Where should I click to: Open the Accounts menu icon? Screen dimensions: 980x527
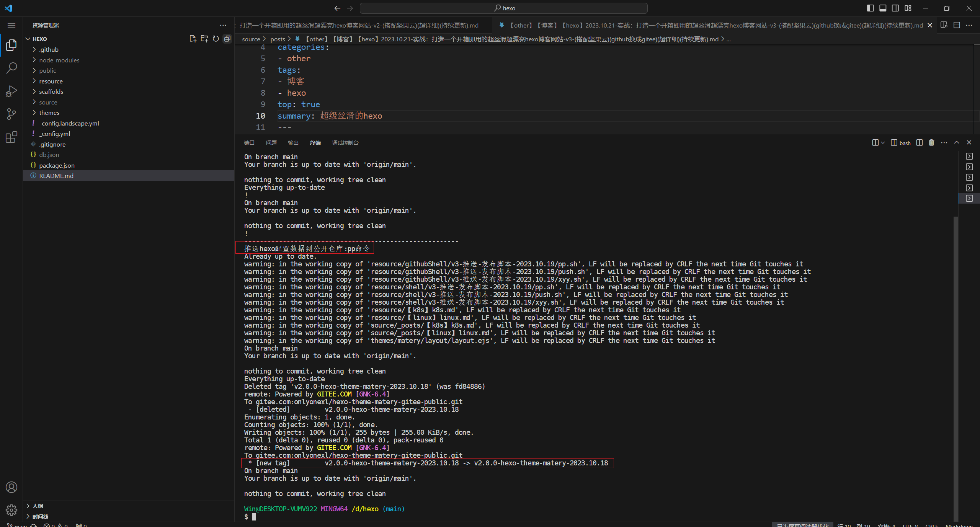(x=11, y=487)
